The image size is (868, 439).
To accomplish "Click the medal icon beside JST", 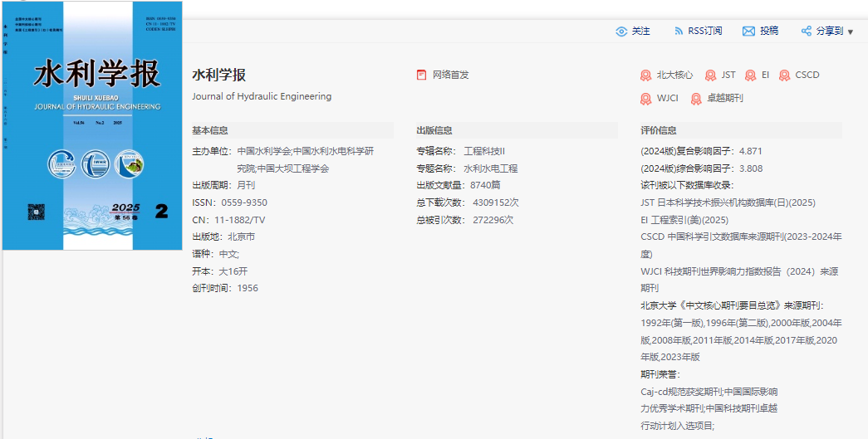I will click(x=710, y=76).
